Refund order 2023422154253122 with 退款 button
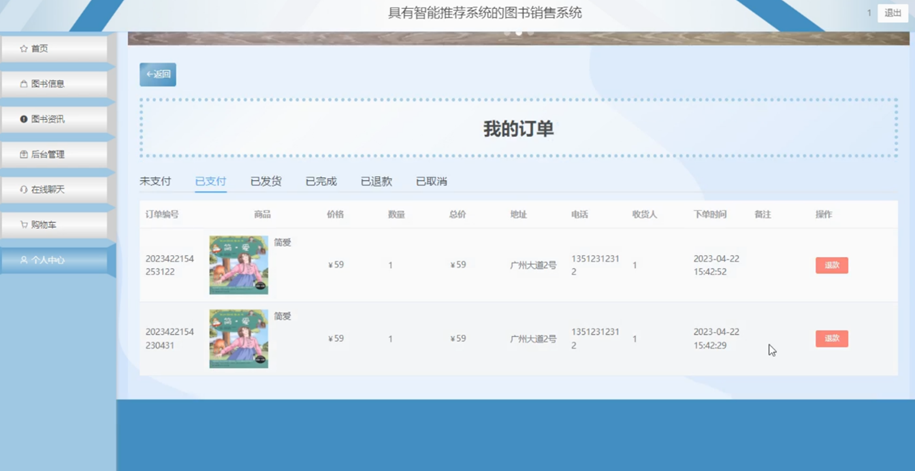Screen dimensions: 915x471 tap(832, 266)
